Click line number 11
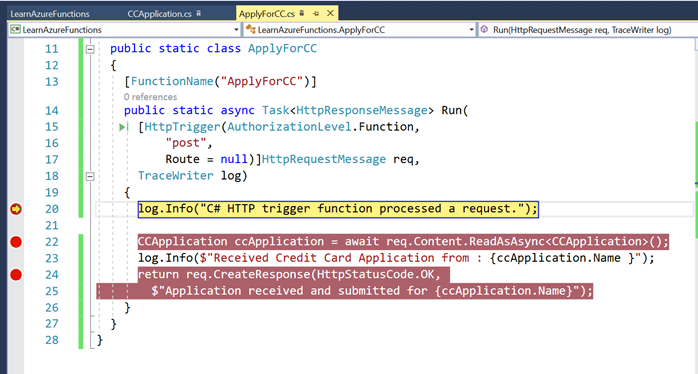The width and height of the screenshot is (698, 374). coord(52,49)
